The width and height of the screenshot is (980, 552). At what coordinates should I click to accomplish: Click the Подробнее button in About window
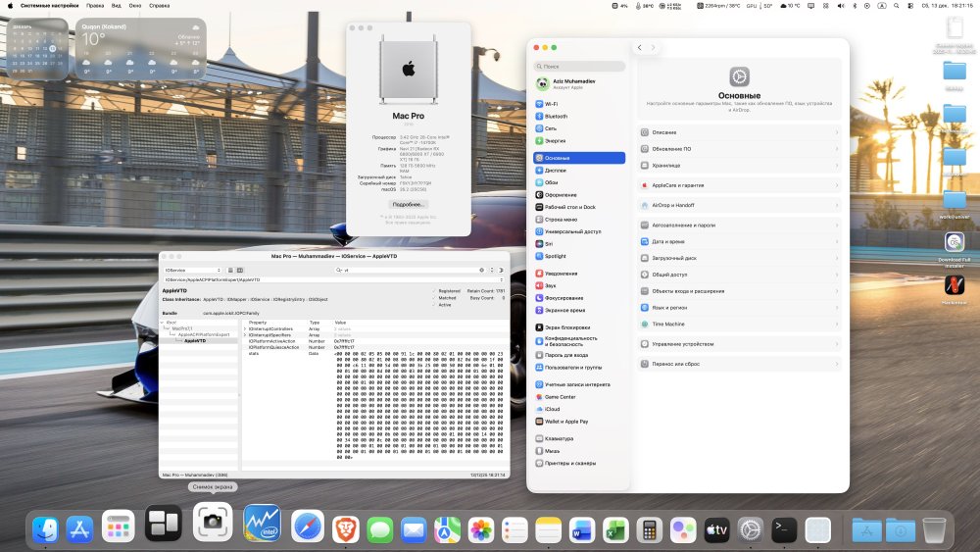[408, 204]
